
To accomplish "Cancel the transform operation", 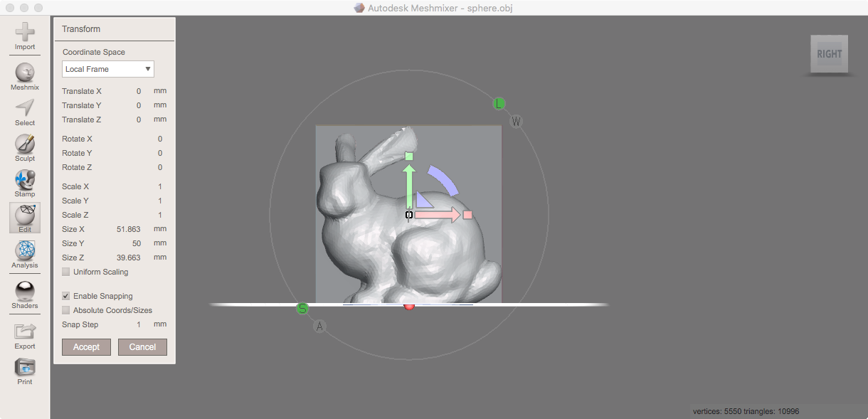I will (142, 346).
